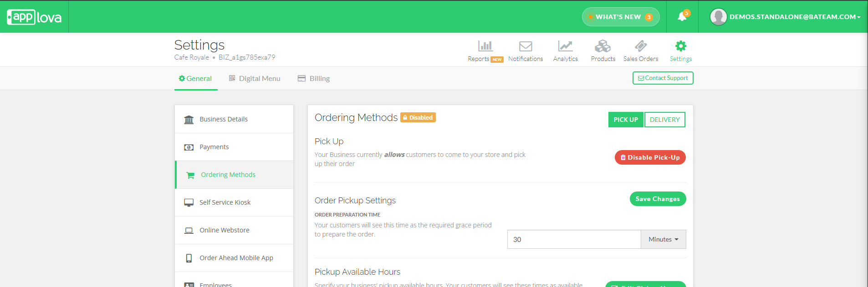
Task: Switch to the DELIVERY toggle
Action: 665,120
